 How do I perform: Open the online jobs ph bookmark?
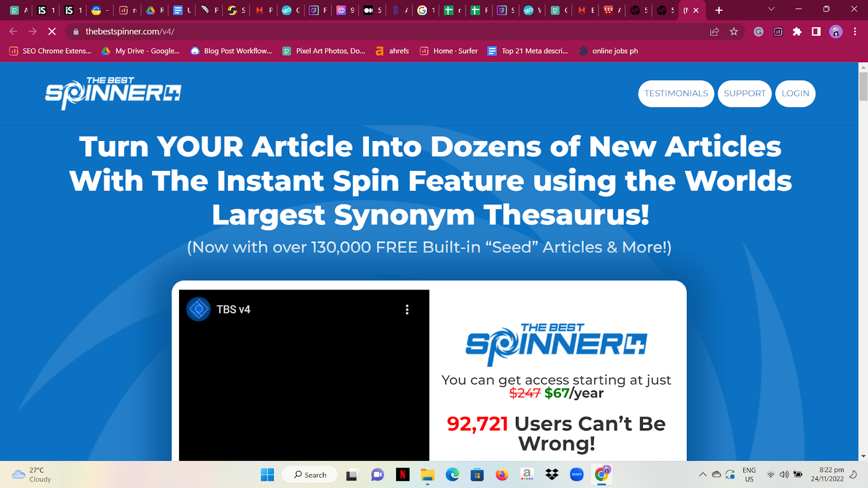(x=608, y=51)
